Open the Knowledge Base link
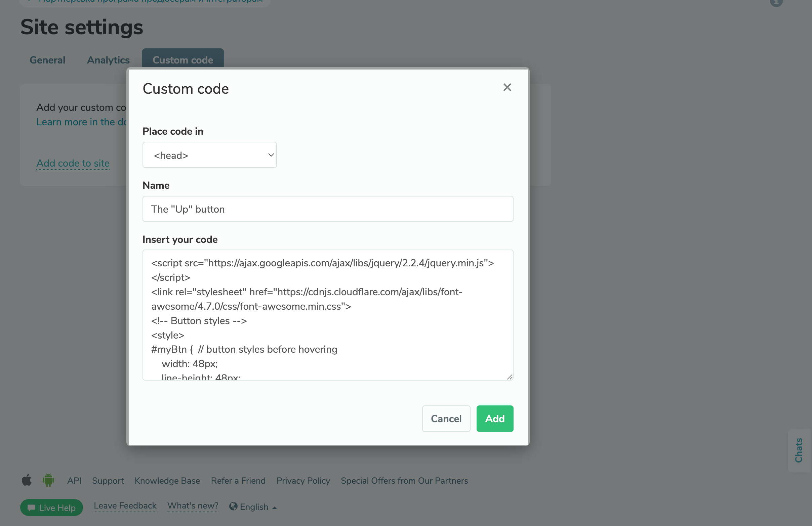 click(x=167, y=481)
